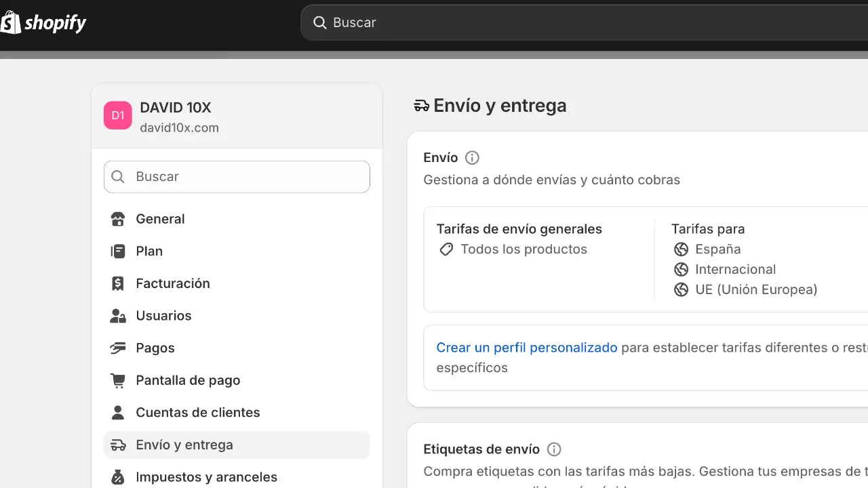This screenshot has width=868, height=488.
Task: Click the globe icon beside España
Action: click(x=681, y=249)
